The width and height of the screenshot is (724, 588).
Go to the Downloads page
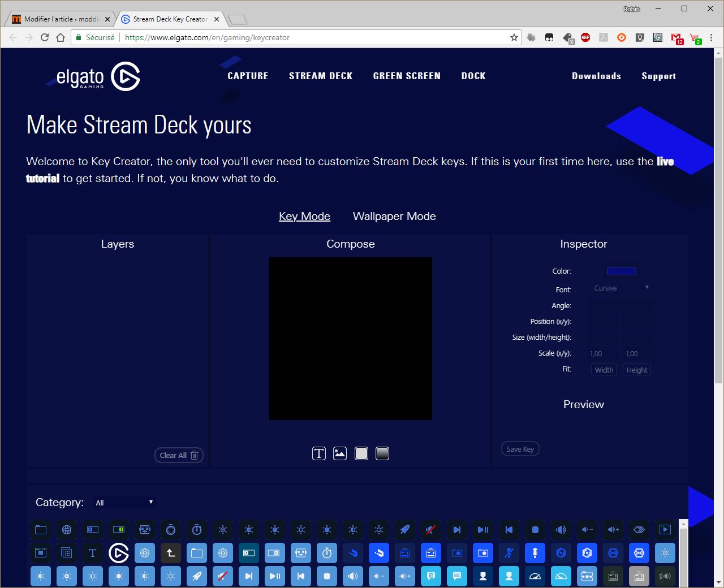tap(596, 76)
